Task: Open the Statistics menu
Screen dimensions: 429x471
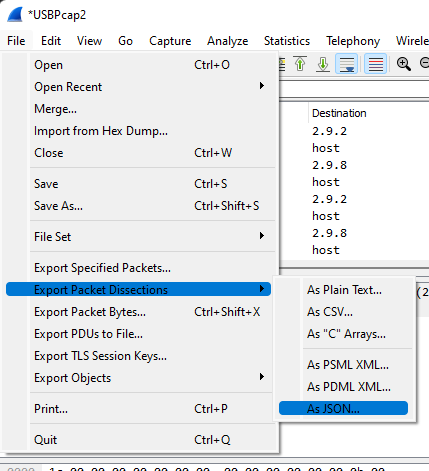Action: [287, 41]
